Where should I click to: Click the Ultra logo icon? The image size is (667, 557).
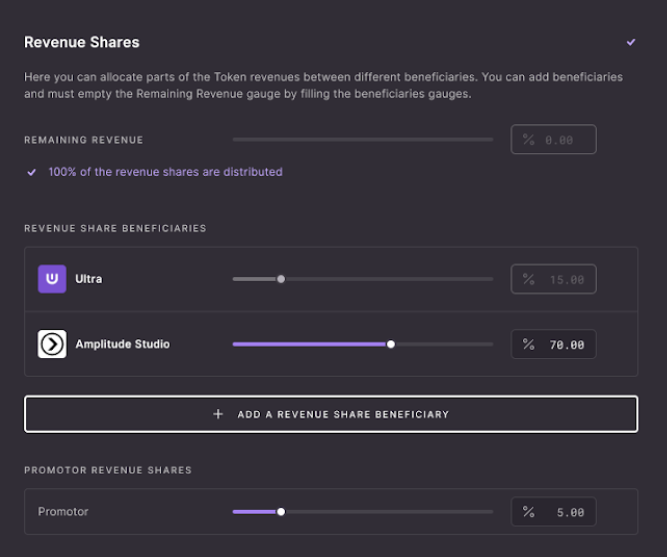click(52, 279)
